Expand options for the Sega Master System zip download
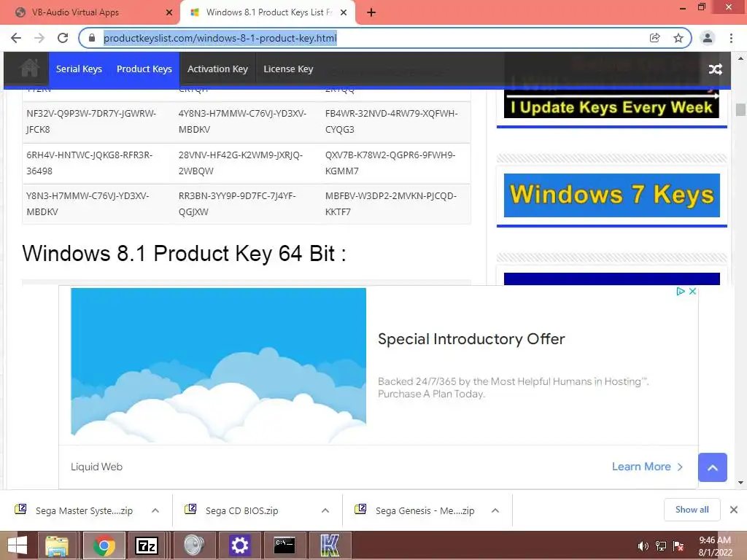This screenshot has height=560, width=747. (x=155, y=510)
